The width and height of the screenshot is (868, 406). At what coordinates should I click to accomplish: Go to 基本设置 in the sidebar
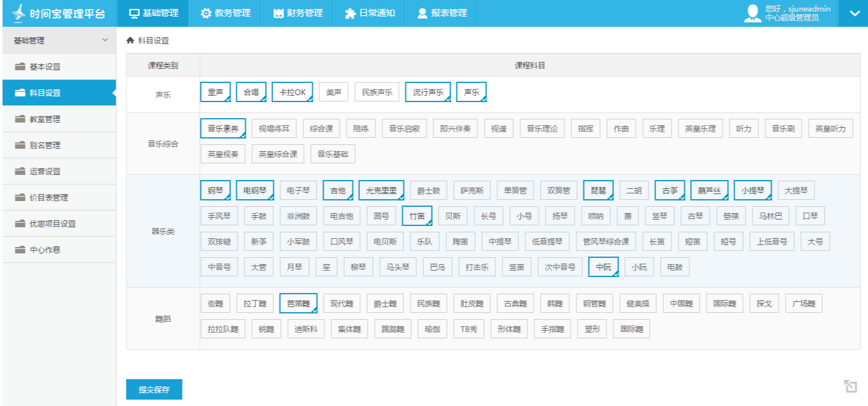59,67
